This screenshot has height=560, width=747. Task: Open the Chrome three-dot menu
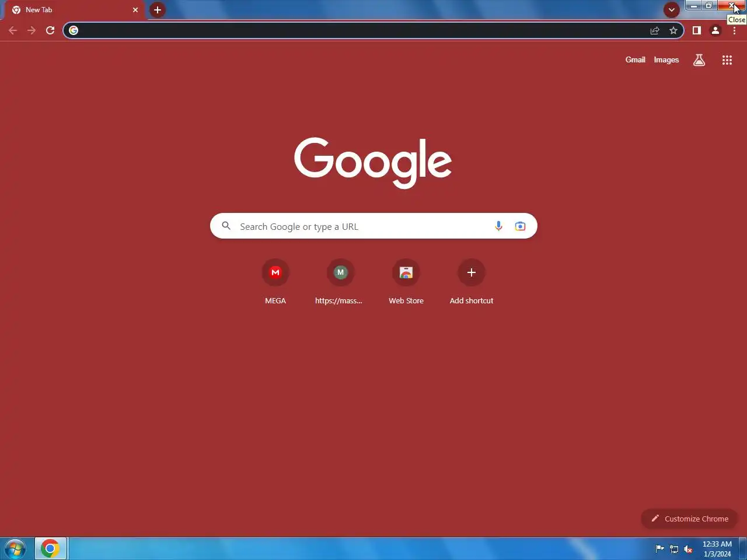734,30
